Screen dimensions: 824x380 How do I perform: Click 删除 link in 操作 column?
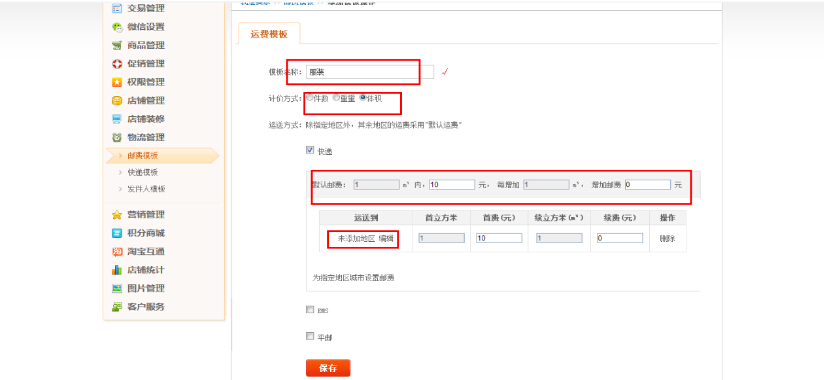coord(667,239)
